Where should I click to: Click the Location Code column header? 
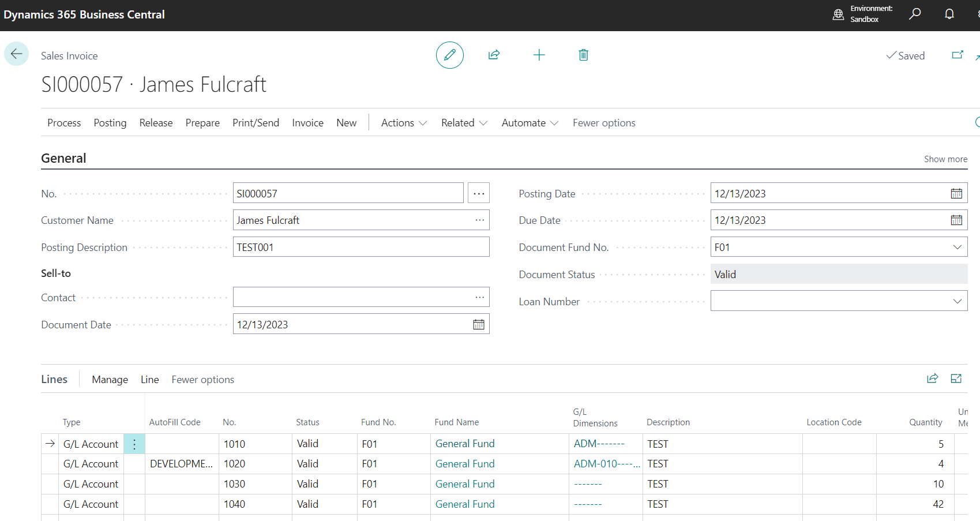[x=834, y=422]
